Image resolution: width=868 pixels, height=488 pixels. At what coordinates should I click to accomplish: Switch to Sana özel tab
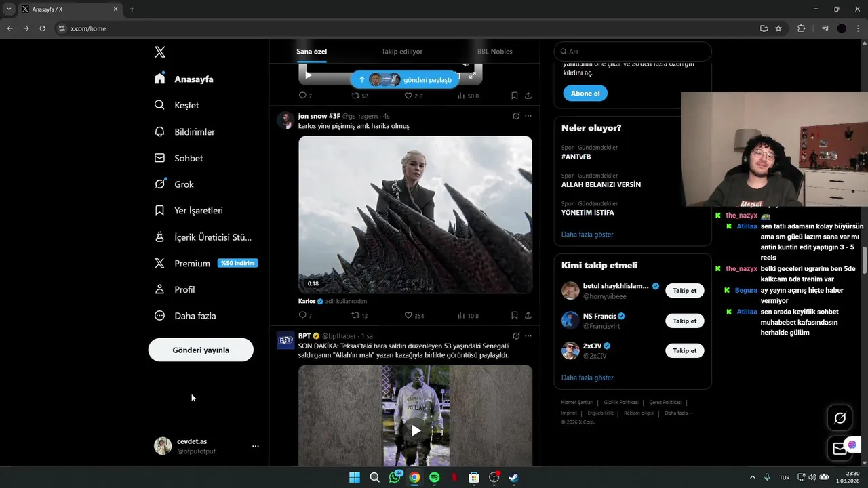click(311, 52)
